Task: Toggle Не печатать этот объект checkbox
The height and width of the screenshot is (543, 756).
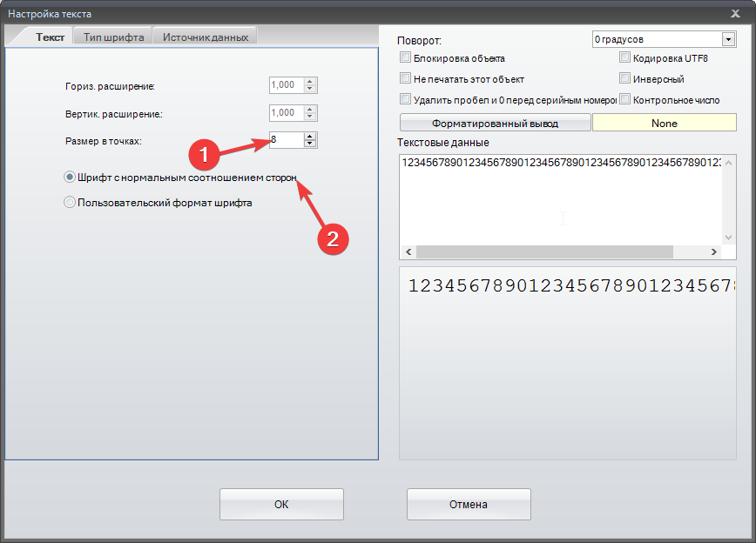Action: [x=405, y=79]
